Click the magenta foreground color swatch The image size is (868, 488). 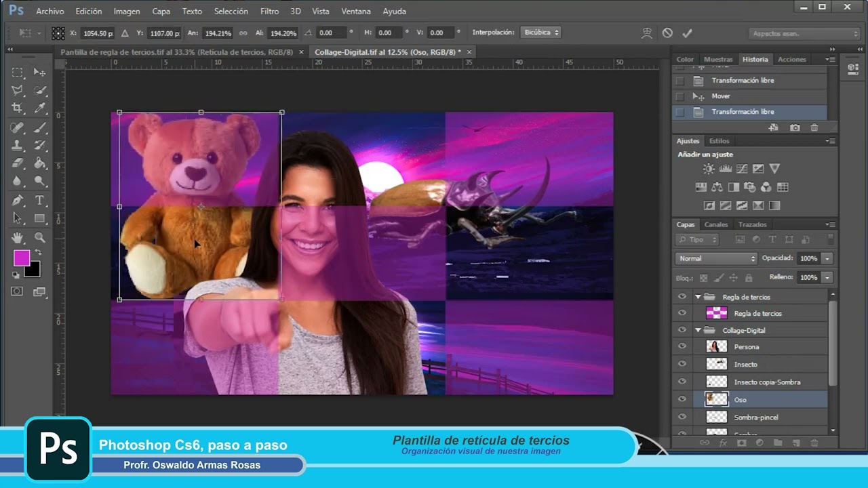[22, 258]
